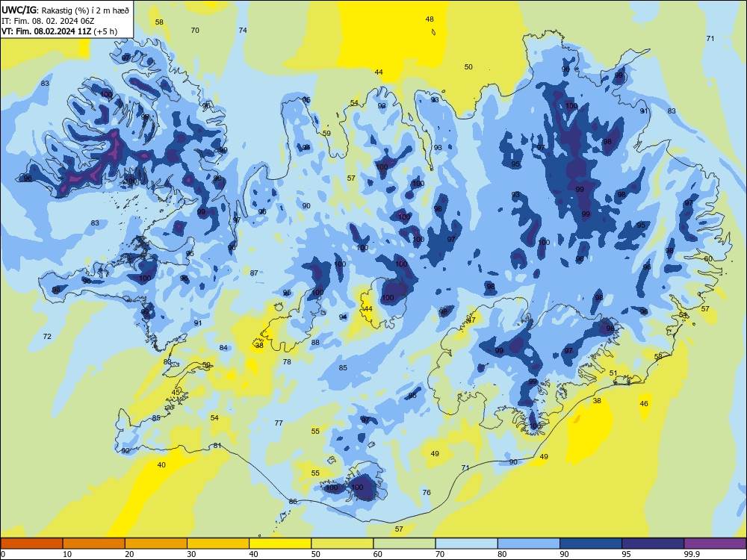Click the 'IT: Fim. 08. 02. 2024 06Z' line
Image resolution: width=747 pixels, height=560 pixels.
pos(48,21)
